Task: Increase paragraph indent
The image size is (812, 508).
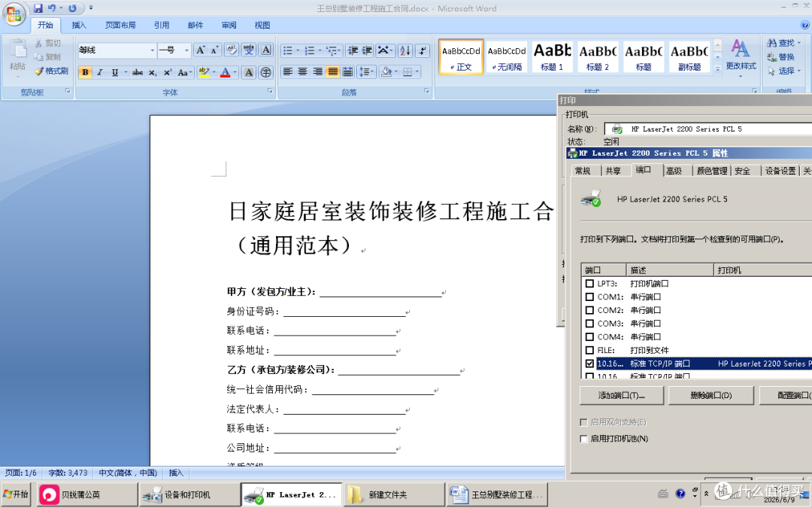Action: [x=367, y=50]
